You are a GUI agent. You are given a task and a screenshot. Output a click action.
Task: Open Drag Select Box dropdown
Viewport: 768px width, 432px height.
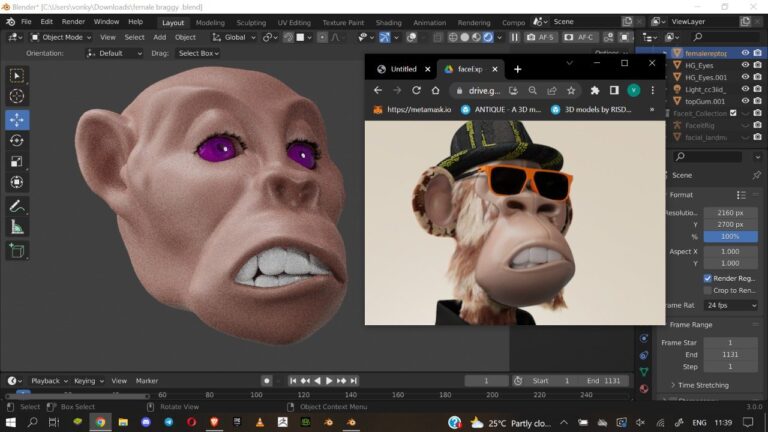pos(198,53)
